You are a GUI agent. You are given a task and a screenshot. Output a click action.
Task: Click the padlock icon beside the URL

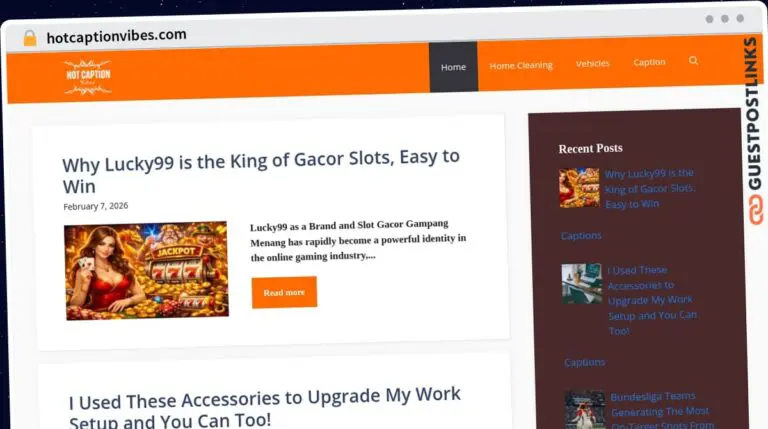point(30,38)
